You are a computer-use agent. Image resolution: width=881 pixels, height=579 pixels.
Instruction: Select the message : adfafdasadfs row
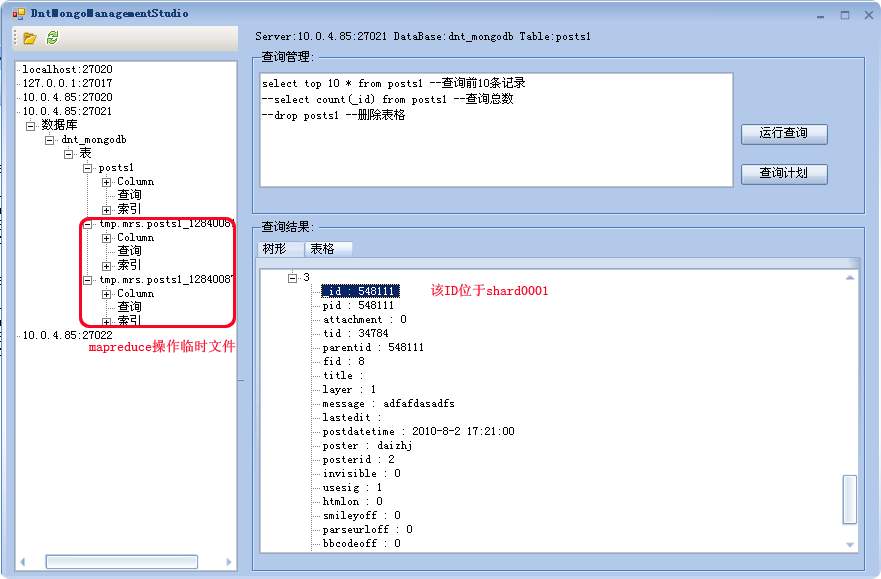click(x=388, y=404)
